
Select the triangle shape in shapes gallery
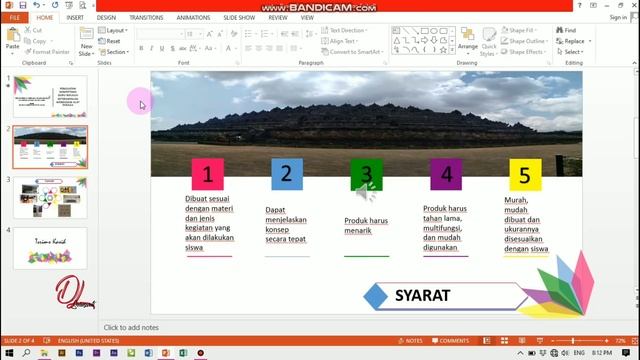[x=397, y=40]
